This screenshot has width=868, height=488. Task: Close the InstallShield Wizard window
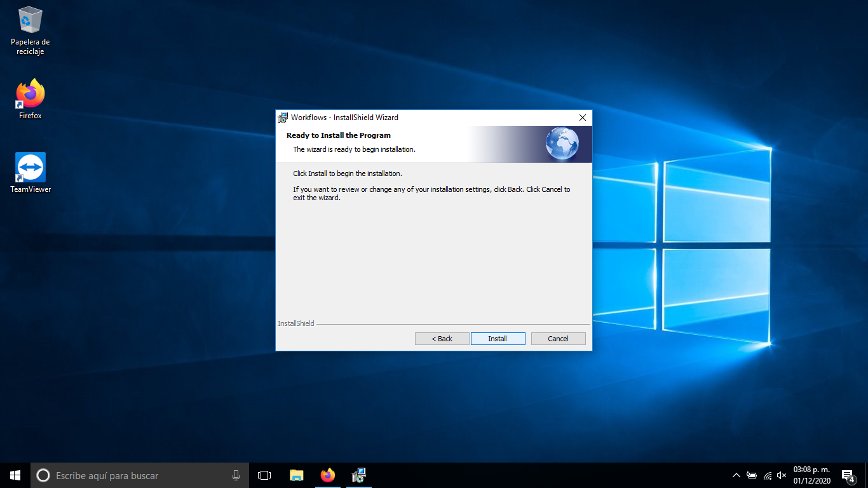(x=582, y=118)
